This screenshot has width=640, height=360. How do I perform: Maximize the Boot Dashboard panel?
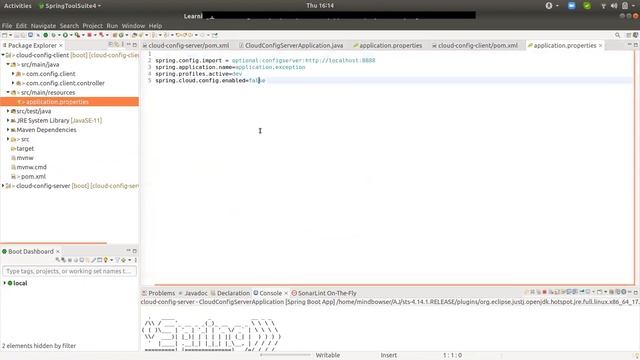pyautogui.click(x=135, y=251)
